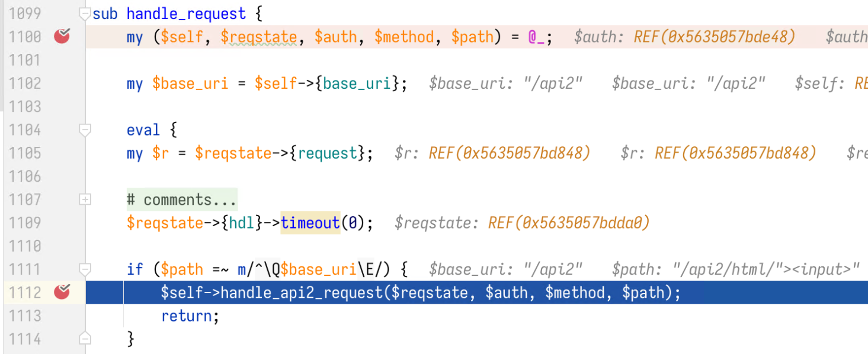868x354 pixels.
Task: Click the first $auth inline debug value on line 1100
Action: coord(684,37)
